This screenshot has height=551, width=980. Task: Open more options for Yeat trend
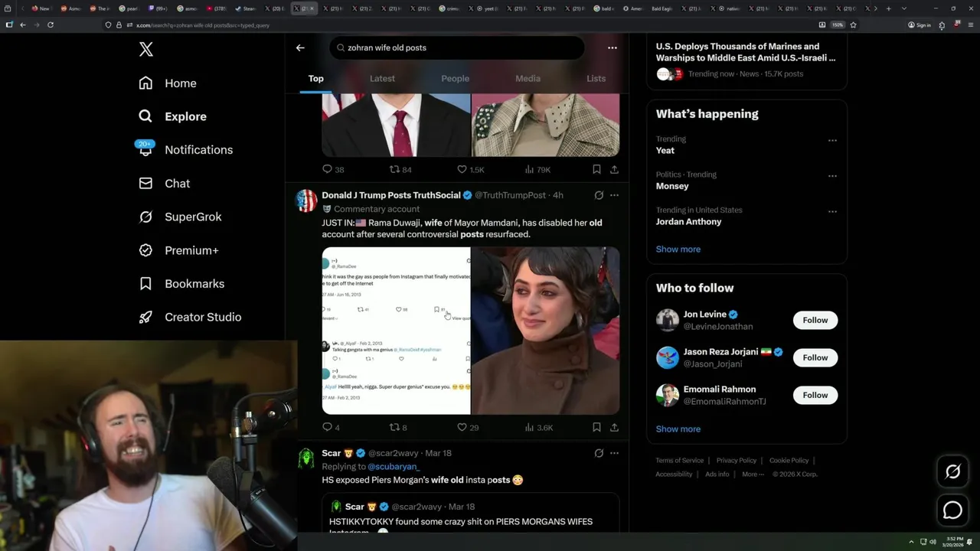point(832,140)
